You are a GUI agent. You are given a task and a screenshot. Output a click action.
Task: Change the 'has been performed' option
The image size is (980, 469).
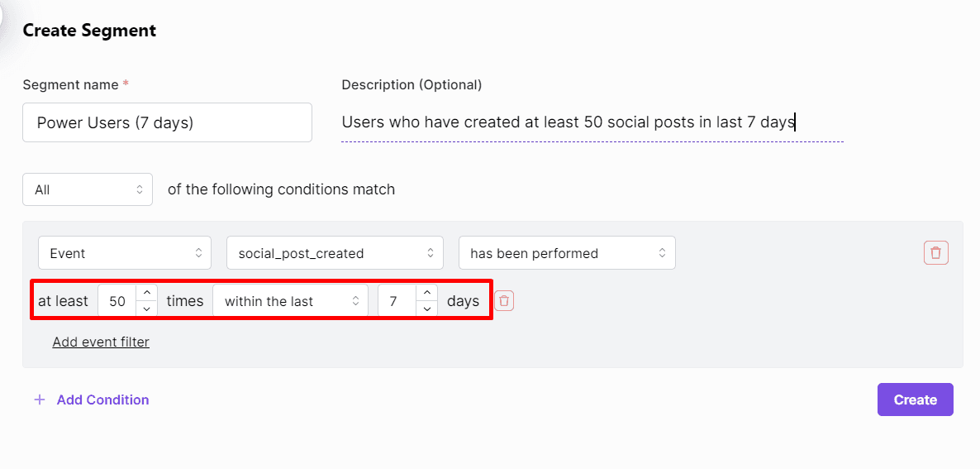pos(567,253)
